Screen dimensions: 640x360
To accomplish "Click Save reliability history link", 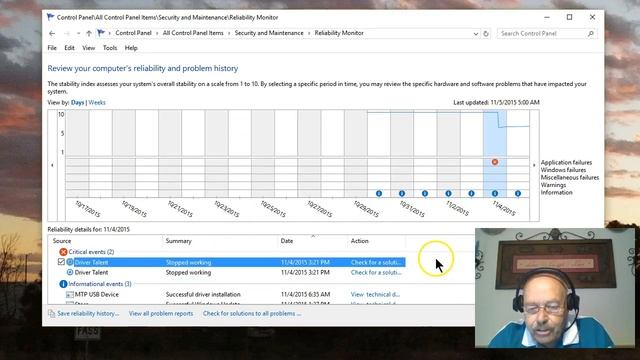I will coord(88,313).
